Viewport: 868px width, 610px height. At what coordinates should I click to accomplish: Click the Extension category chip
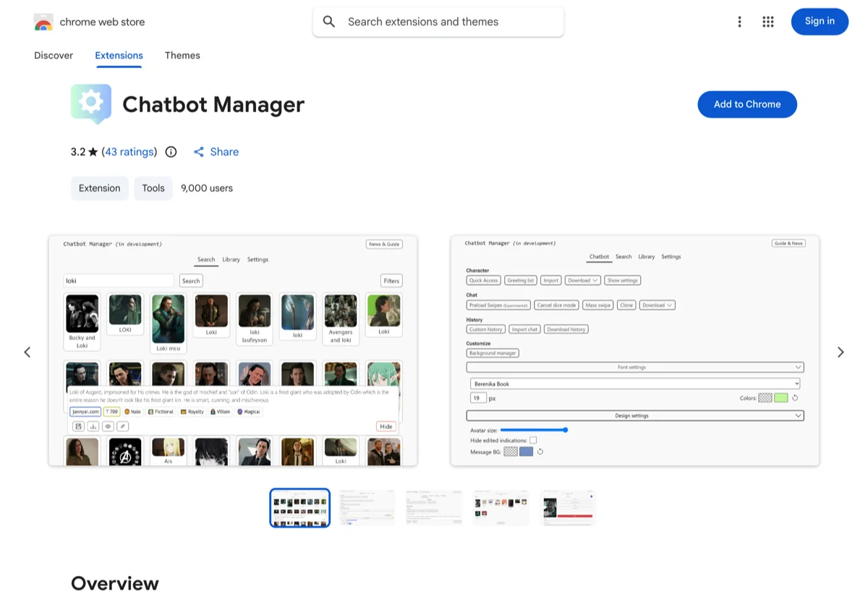(x=100, y=188)
